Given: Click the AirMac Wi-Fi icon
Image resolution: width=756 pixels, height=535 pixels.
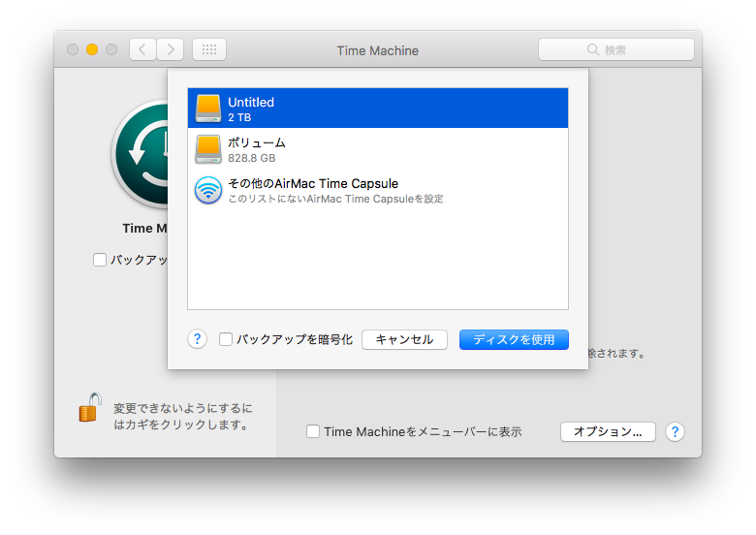Looking at the screenshot, I should point(208,190).
